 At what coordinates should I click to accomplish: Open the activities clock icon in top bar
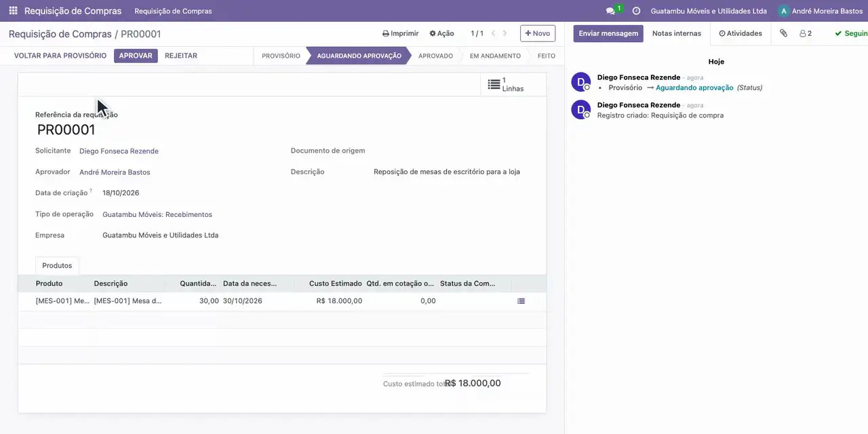click(636, 11)
